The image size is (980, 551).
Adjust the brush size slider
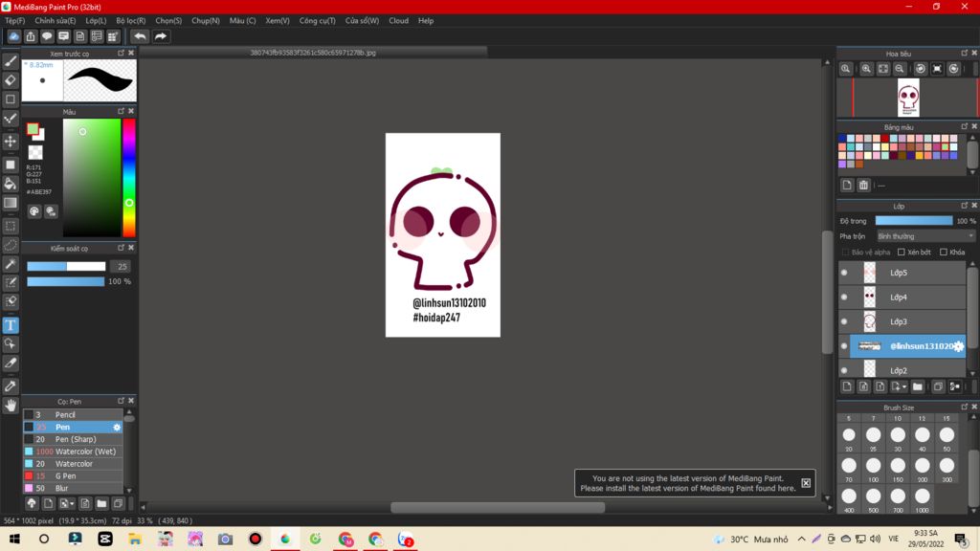pos(66,267)
